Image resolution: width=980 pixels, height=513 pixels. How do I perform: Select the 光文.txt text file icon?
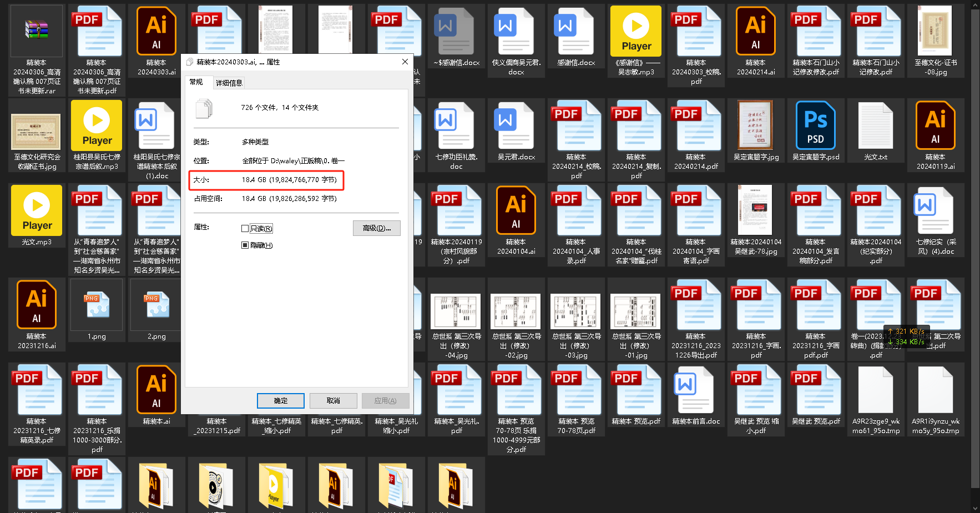[x=875, y=125]
